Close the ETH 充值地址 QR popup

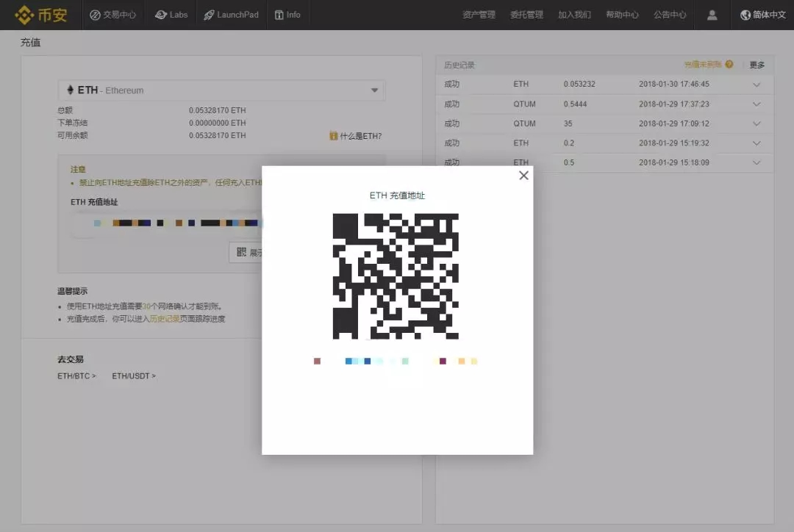pos(523,176)
